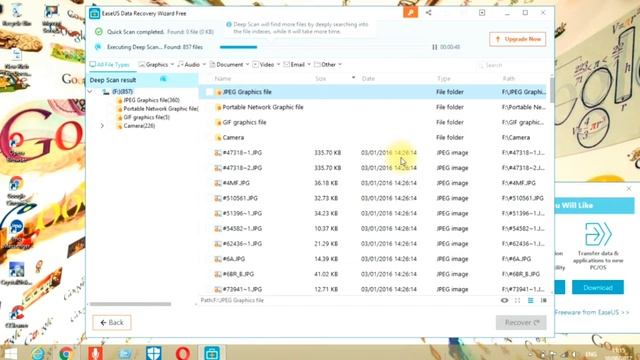Select the #62436~1.JPG file row
This screenshot has width=640, height=360.
coord(373,244)
